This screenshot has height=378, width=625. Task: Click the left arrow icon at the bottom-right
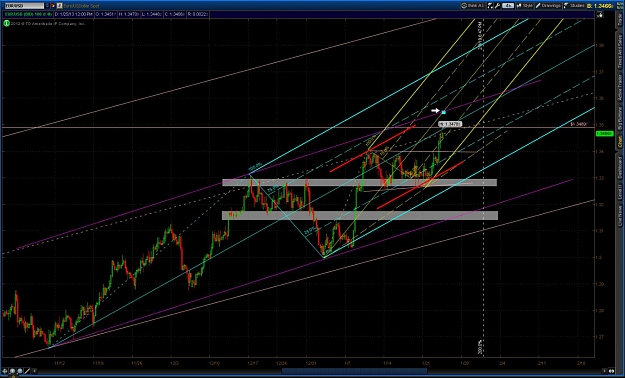pyautogui.click(x=604, y=371)
